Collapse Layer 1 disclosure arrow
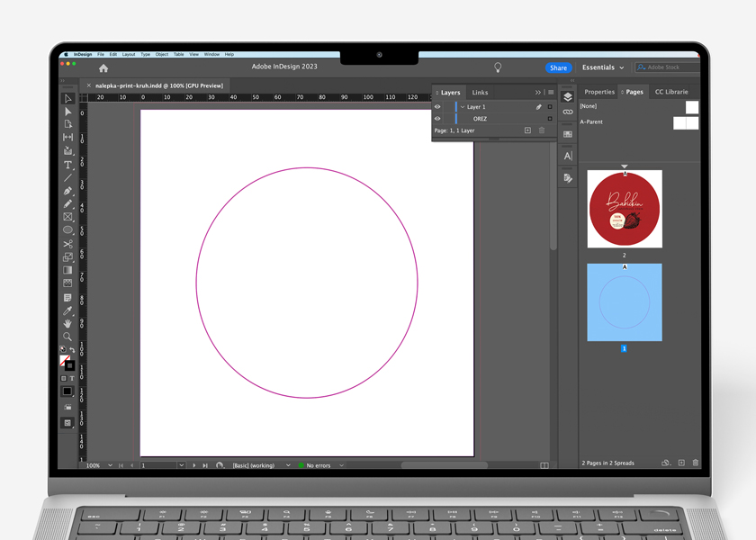Viewport: 756px width, 540px height. click(463, 107)
